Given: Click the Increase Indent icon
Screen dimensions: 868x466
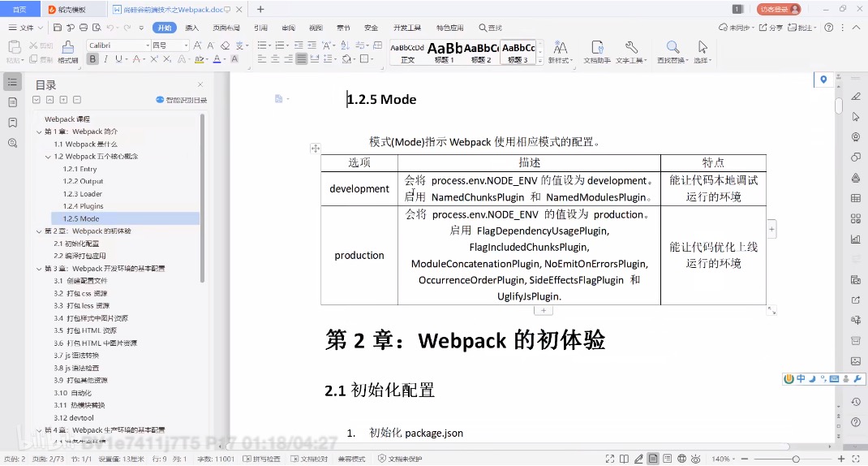Looking at the screenshot, I should [x=312, y=45].
